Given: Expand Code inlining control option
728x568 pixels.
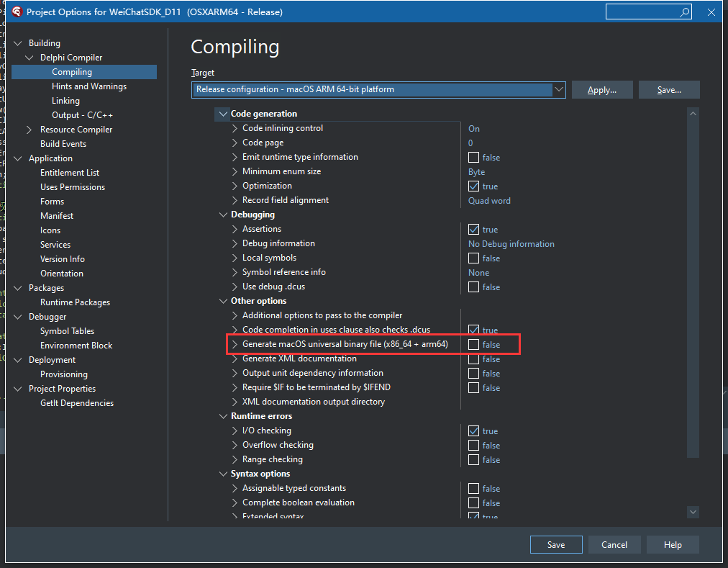Looking at the screenshot, I should click(235, 128).
